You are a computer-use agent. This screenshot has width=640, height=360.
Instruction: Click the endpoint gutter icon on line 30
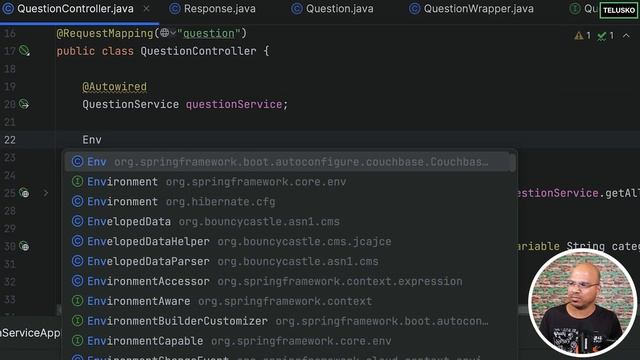click(x=24, y=246)
